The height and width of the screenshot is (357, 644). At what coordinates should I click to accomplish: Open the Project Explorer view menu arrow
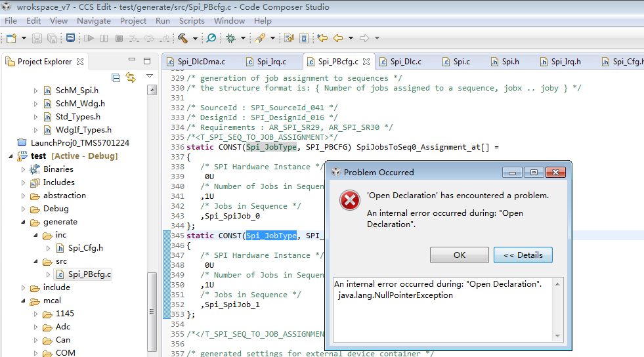tap(150, 77)
